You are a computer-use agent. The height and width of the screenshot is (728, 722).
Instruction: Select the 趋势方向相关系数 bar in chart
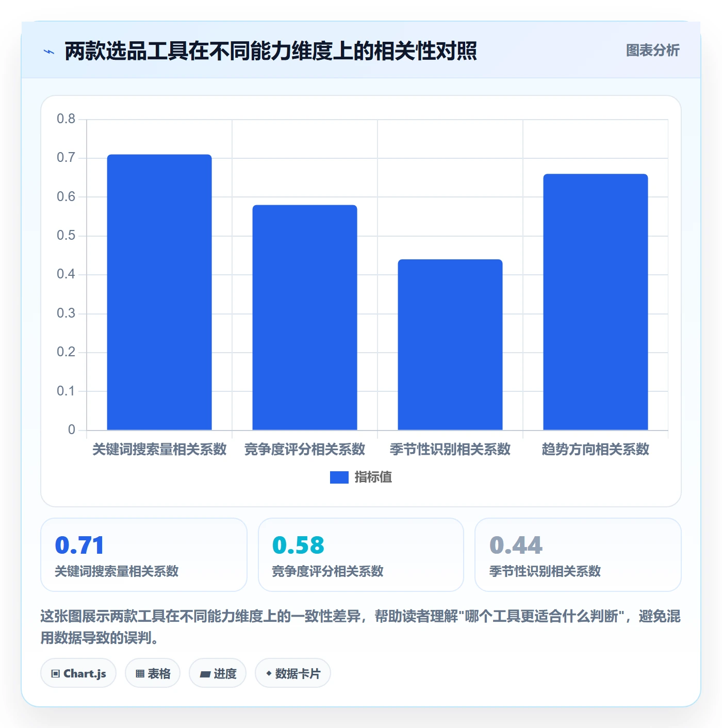pos(596,302)
